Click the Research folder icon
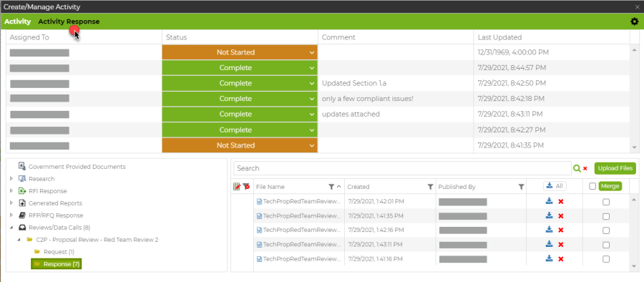 pos(22,179)
